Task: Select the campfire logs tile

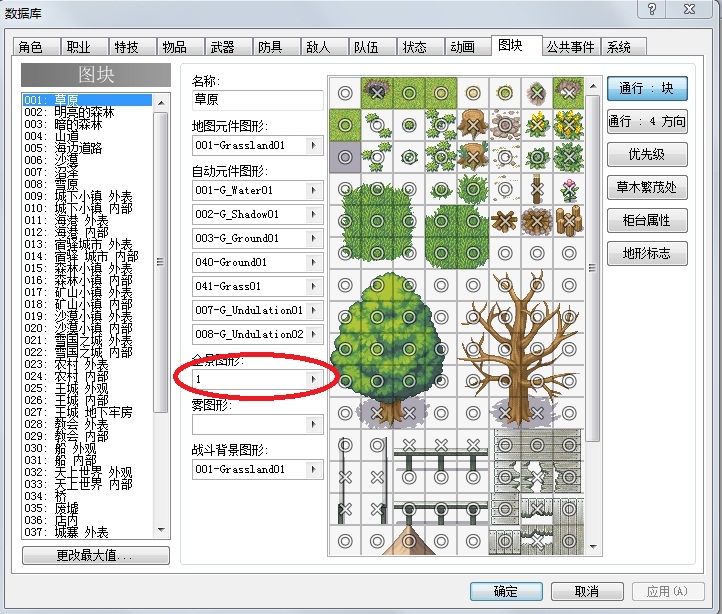Action: point(505,221)
